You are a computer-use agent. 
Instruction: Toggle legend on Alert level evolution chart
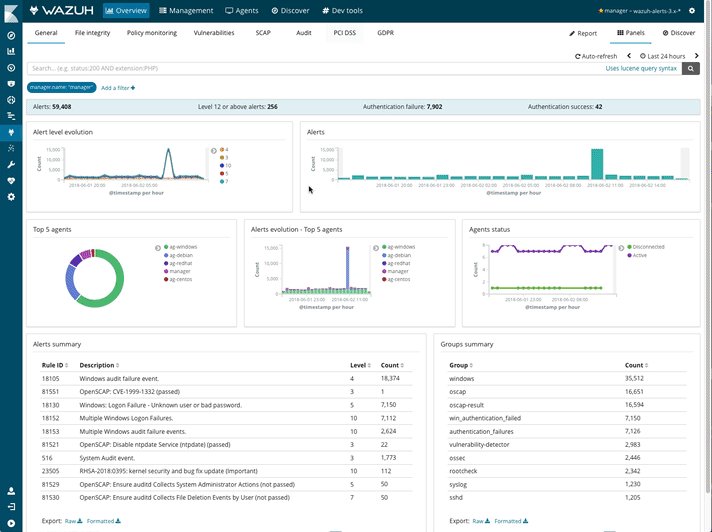pos(213,151)
